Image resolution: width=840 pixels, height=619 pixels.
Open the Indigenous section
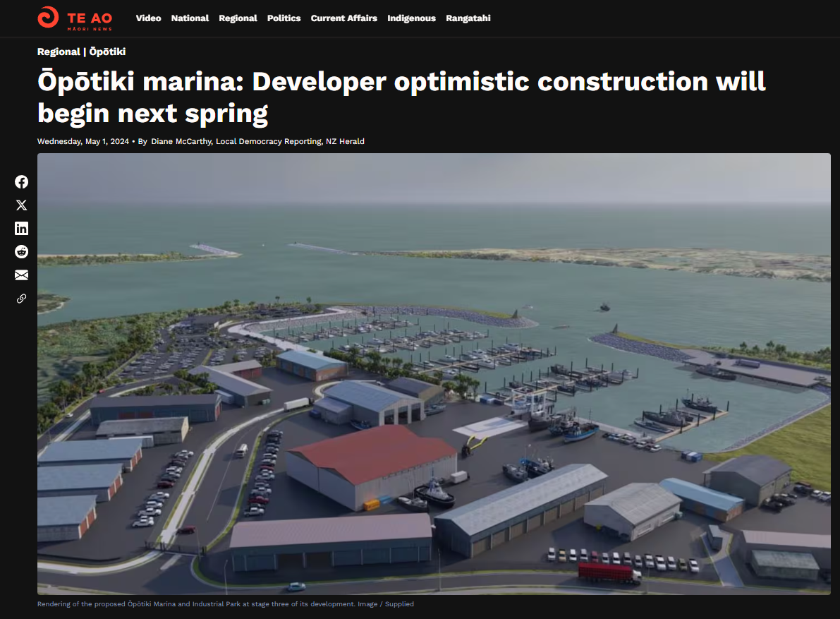(x=411, y=18)
